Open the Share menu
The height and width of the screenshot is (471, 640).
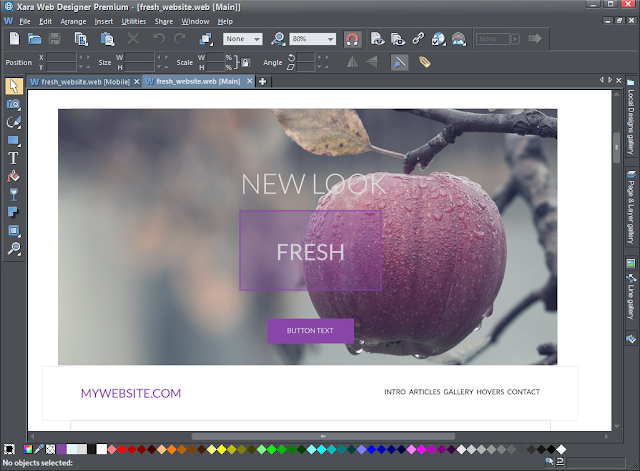164,21
